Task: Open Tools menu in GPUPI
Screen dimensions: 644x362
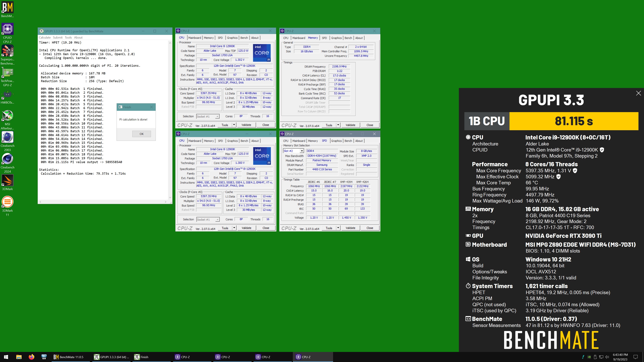Action: pyautogui.click(x=68, y=38)
